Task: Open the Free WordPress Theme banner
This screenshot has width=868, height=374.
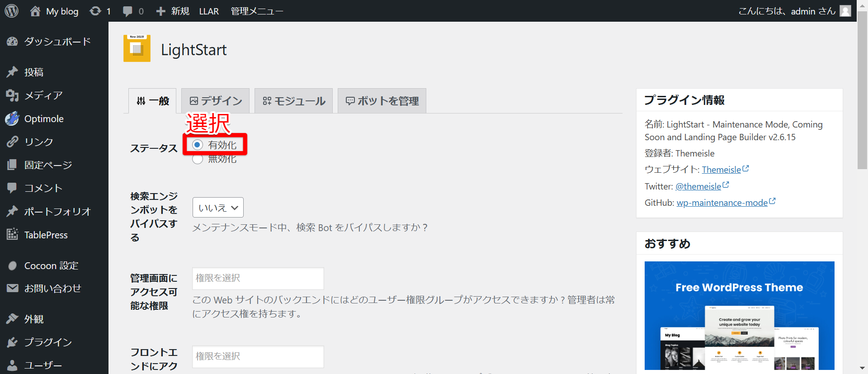Action: pyautogui.click(x=739, y=316)
